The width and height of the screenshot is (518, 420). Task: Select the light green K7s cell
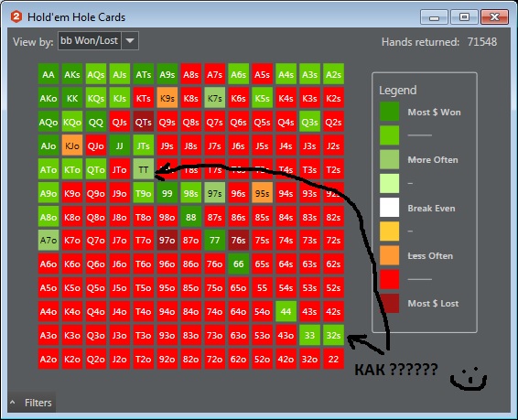tap(215, 98)
